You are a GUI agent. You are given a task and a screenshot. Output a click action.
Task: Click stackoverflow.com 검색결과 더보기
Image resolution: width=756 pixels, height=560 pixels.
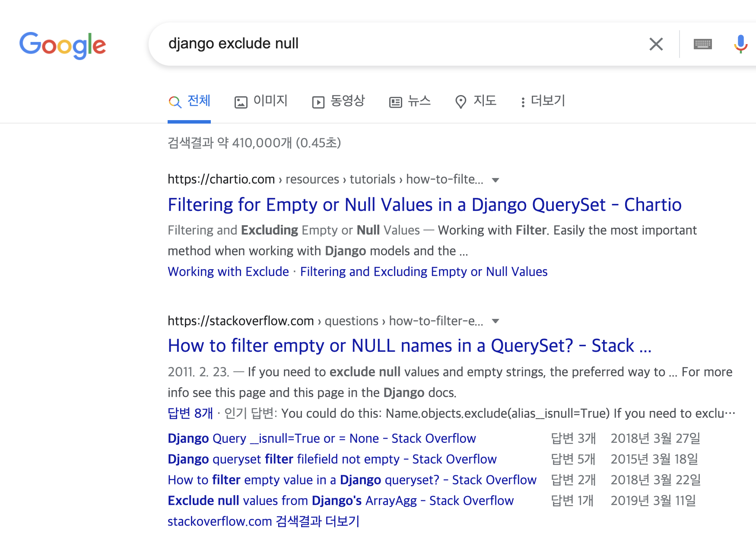[264, 521]
